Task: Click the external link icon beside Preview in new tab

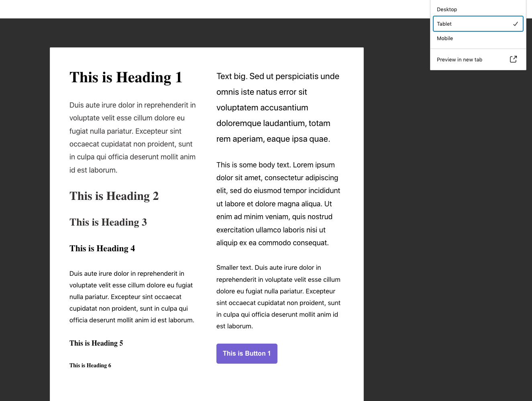Action: [x=513, y=59]
